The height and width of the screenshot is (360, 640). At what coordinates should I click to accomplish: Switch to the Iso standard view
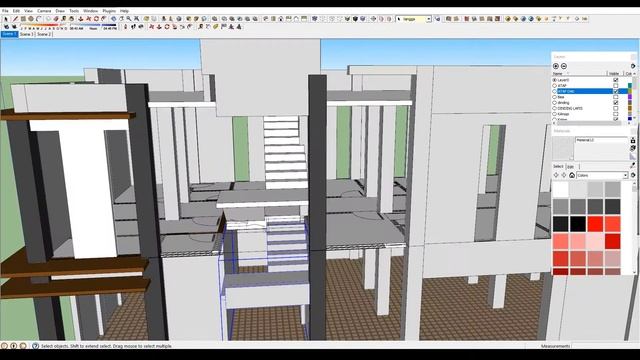pyautogui.click(x=265, y=19)
